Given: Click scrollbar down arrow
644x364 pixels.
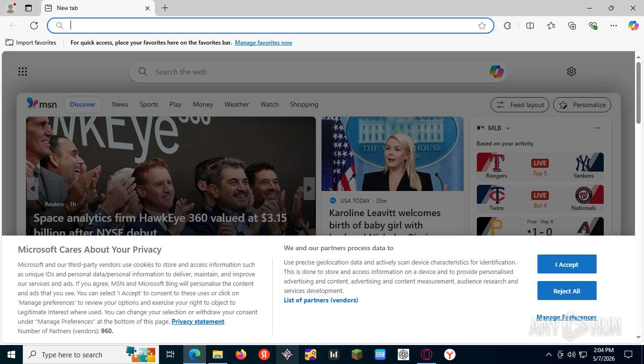Looking at the screenshot, I should pyautogui.click(x=638, y=337).
